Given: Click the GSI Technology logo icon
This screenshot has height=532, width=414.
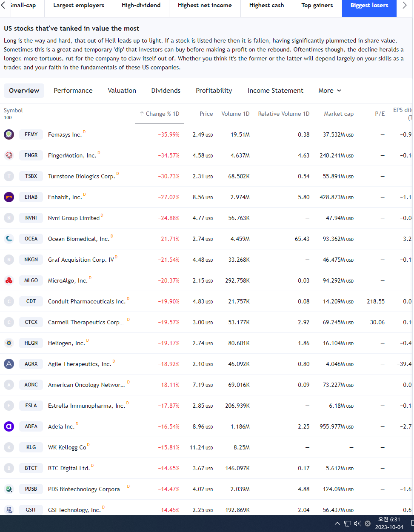Looking at the screenshot, I should tap(9, 510).
